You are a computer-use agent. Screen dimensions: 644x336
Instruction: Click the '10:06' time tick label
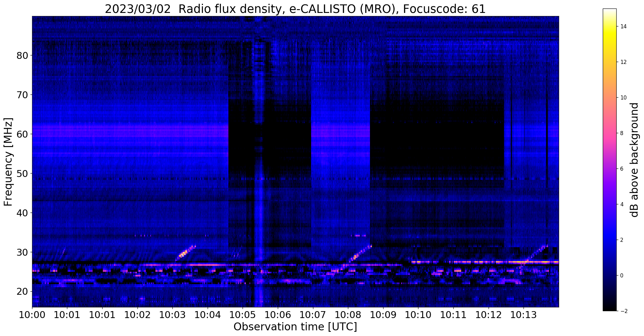278,315
